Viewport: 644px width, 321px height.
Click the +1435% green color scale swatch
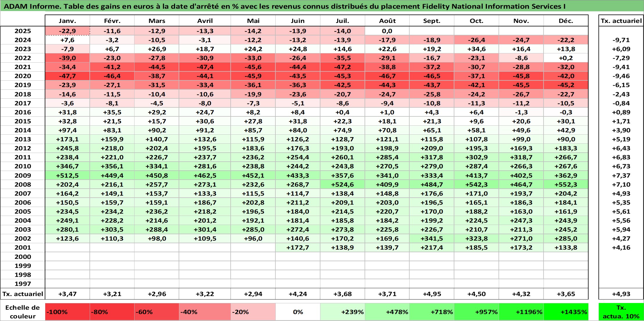tap(566, 312)
